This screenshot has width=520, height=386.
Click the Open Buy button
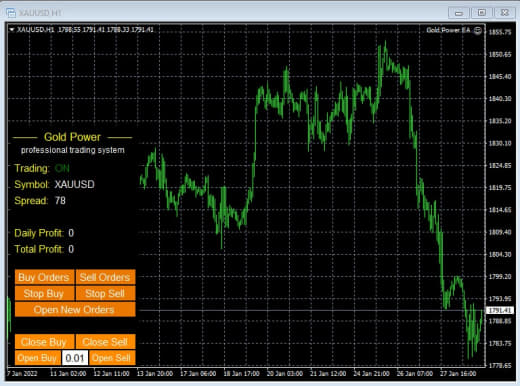38,358
